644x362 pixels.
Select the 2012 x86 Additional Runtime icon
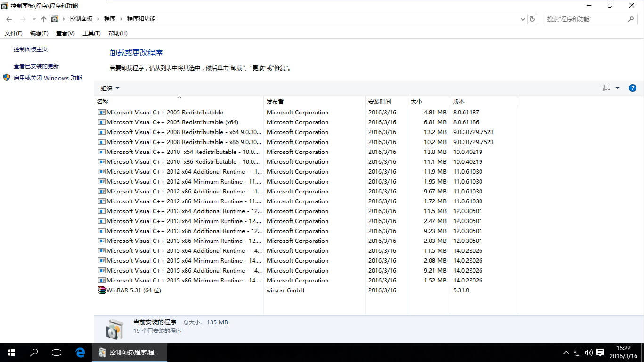(x=102, y=192)
